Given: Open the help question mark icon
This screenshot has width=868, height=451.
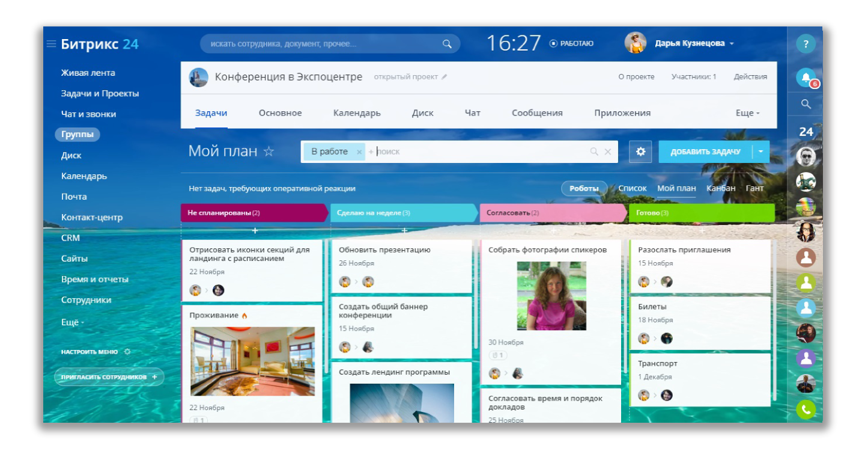Looking at the screenshot, I should [806, 44].
